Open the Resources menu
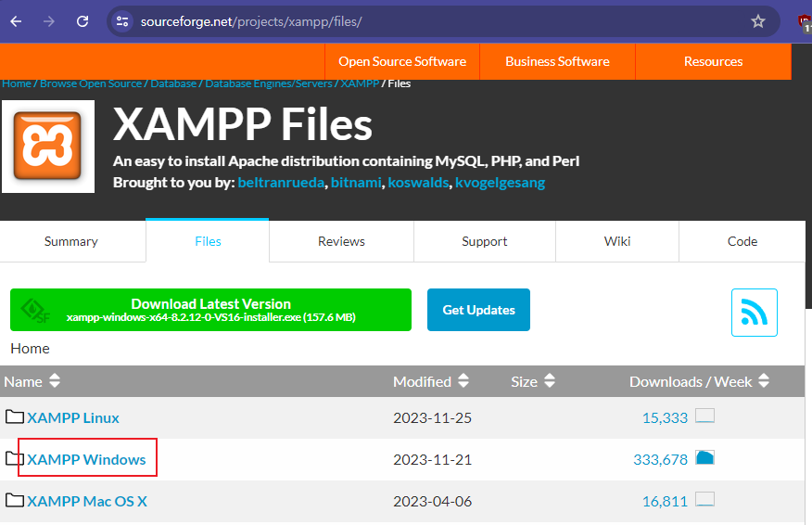The width and height of the screenshot is (812, 525). [713, 61]
